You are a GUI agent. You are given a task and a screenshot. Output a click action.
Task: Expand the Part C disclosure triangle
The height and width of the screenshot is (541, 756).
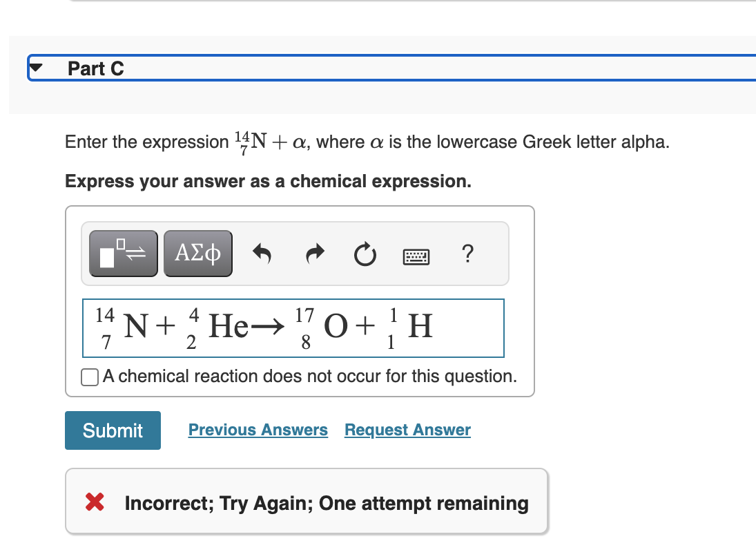point(35,67)
